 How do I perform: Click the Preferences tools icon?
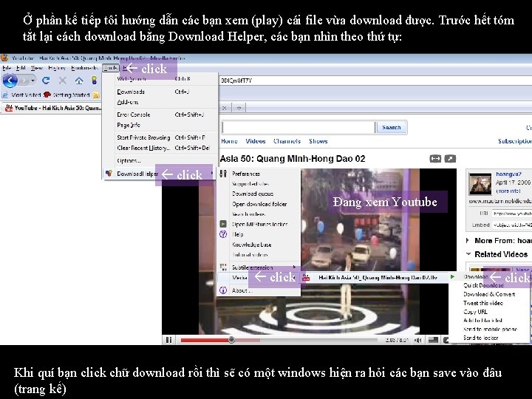[x=223, y=174]
